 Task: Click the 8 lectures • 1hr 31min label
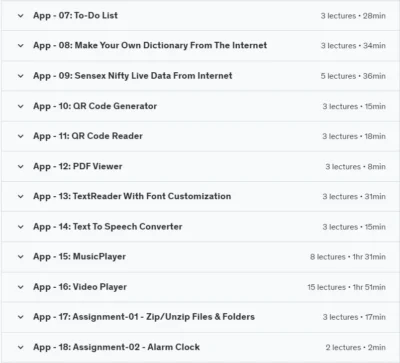348,257
